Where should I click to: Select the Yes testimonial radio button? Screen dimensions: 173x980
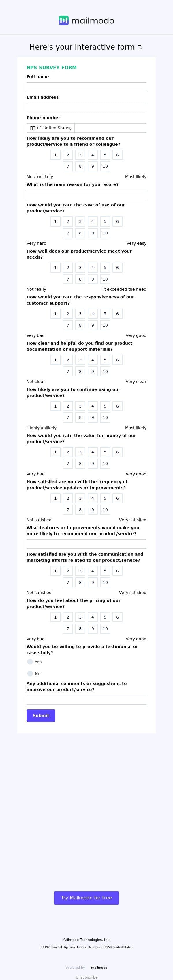click(30, 662)
